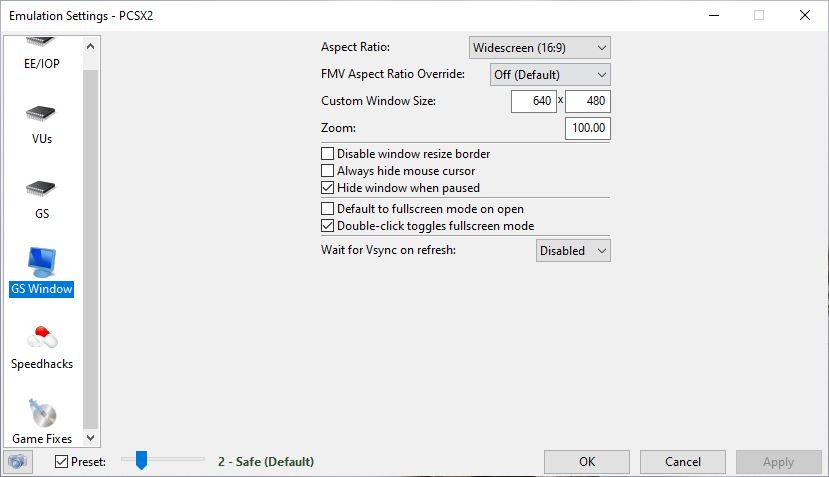This screenshot has width=829, height=477.
Task: Click the Speedhacks label
Action: (x=42, y=364)
